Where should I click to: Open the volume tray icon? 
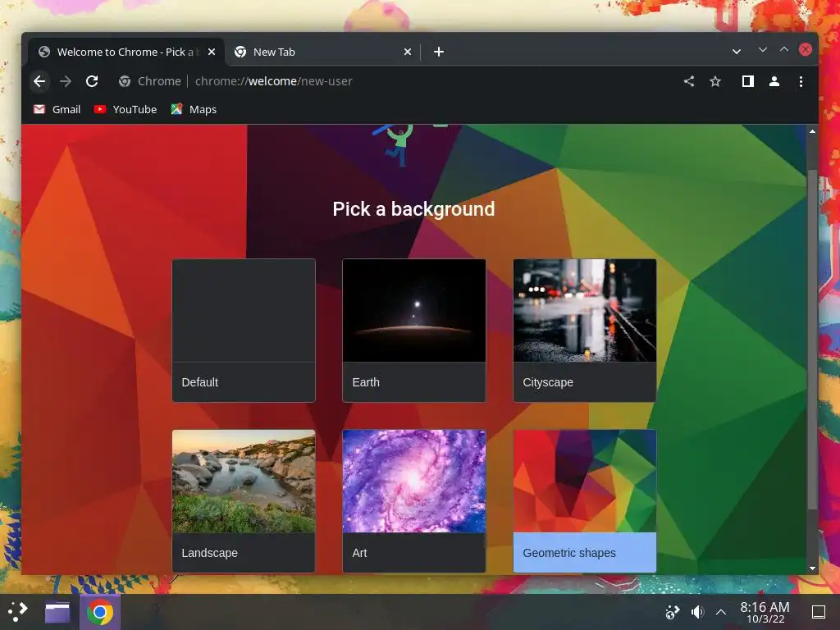(x=697, y=612)
